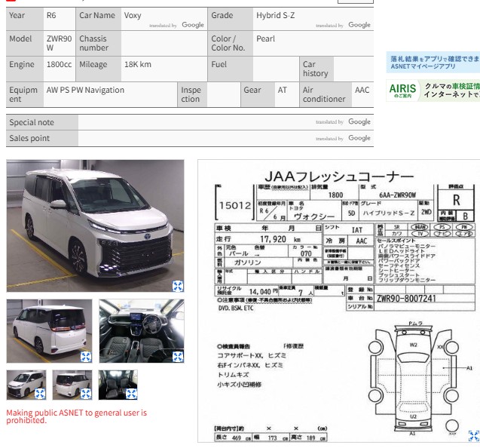Open the ASNET My Page app banner
This screenshot has height=448, width=480.
click(x=433, y=62)
